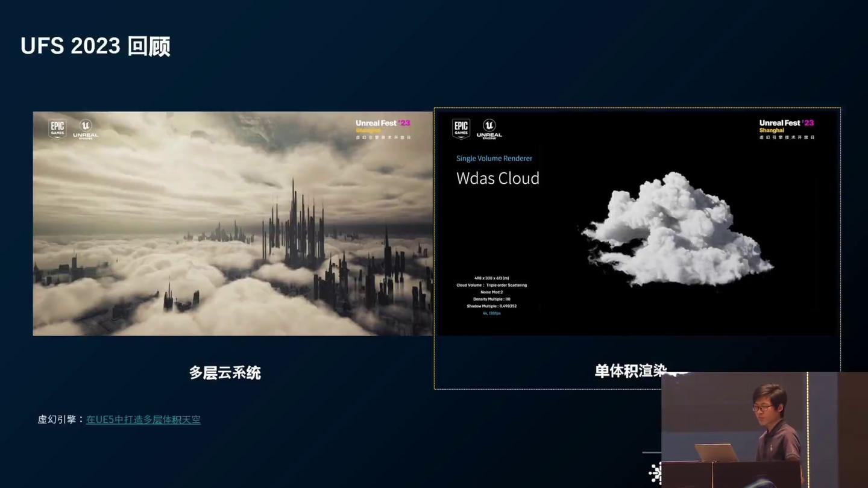This screenshot has height=488, width=868.
Task: Click the Noise Med:2 value
Action: [491, 292]
